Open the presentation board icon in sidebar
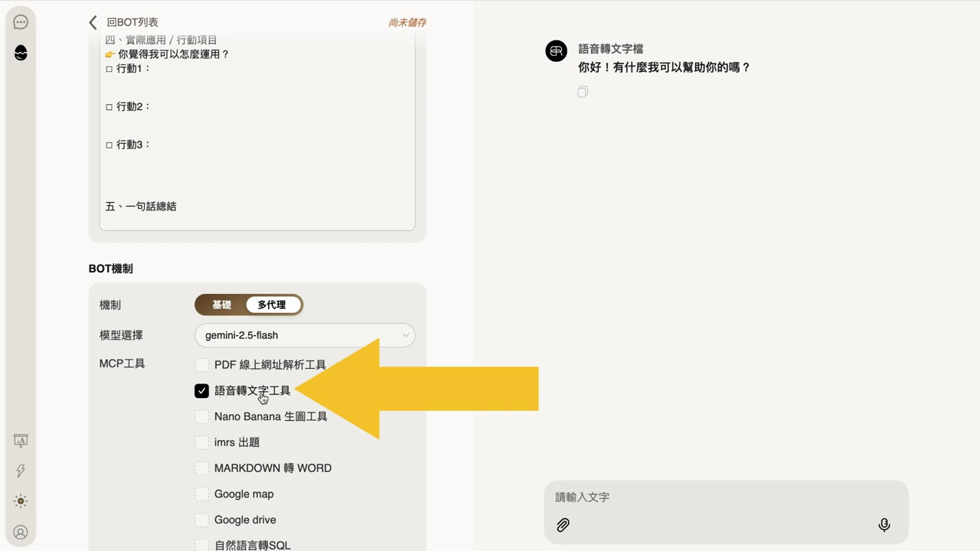The height and width of the screenshot is (551, 980). (x=21, y=441)
